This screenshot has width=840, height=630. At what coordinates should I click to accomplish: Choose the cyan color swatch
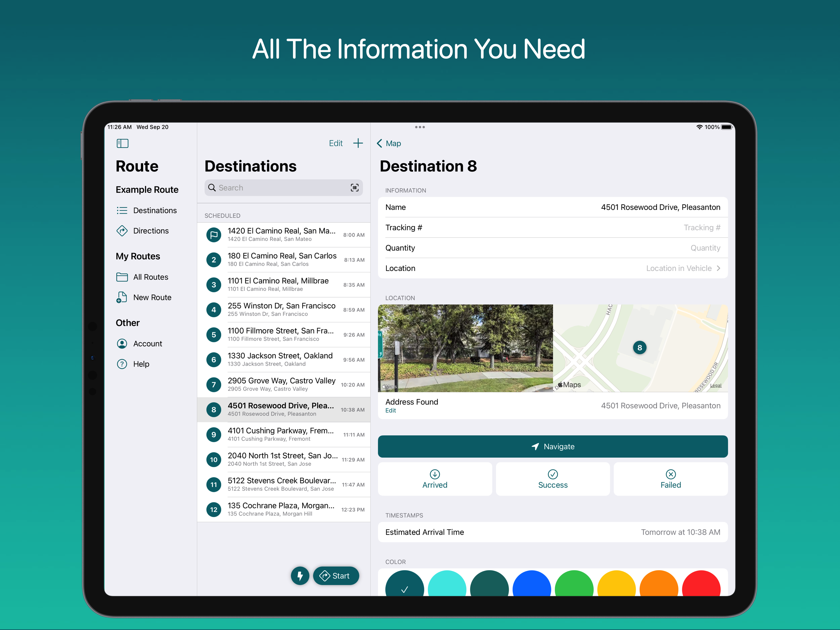447,585
